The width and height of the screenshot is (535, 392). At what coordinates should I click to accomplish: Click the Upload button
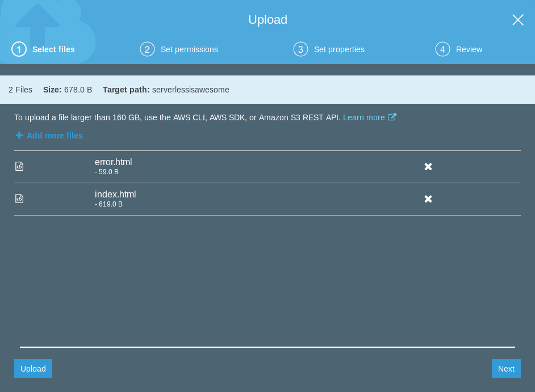[33, 369]
